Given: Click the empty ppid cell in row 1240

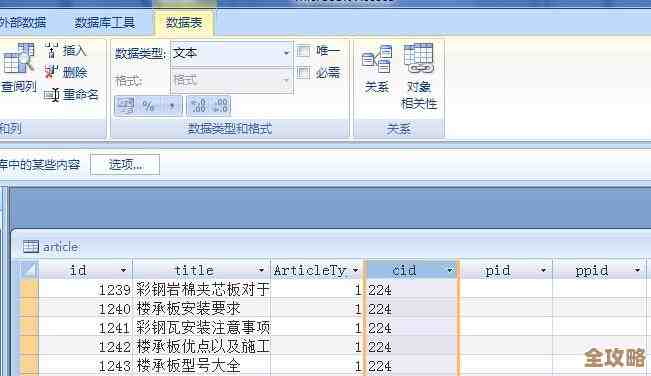Looking at the screenshot, I should 600,309.
